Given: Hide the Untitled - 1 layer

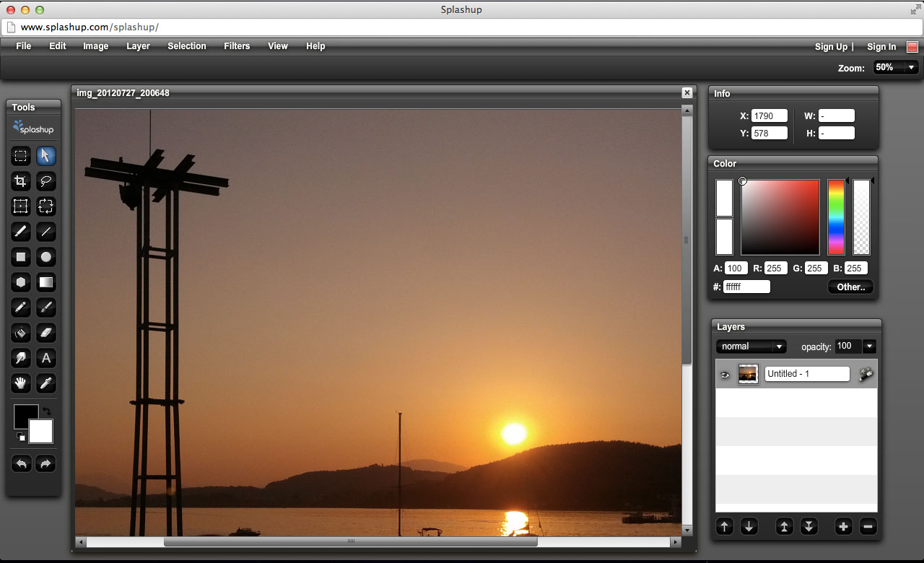Looking at the screenshot, I should 725,375.
